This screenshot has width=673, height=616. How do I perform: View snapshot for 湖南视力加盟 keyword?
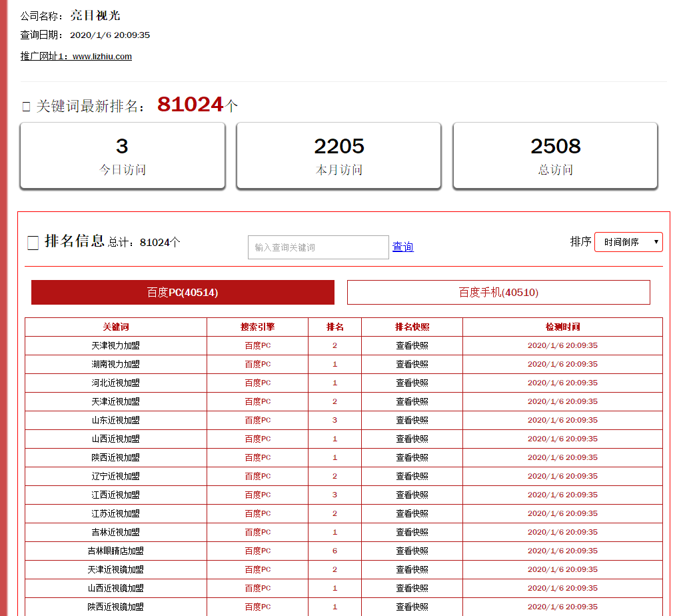click(412, 364)
